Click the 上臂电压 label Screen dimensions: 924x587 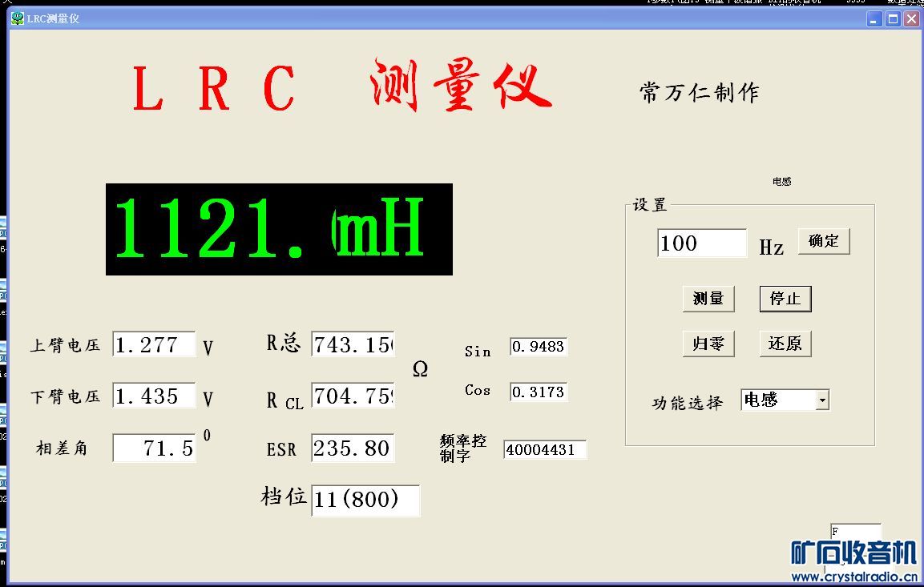click(66, 345)
